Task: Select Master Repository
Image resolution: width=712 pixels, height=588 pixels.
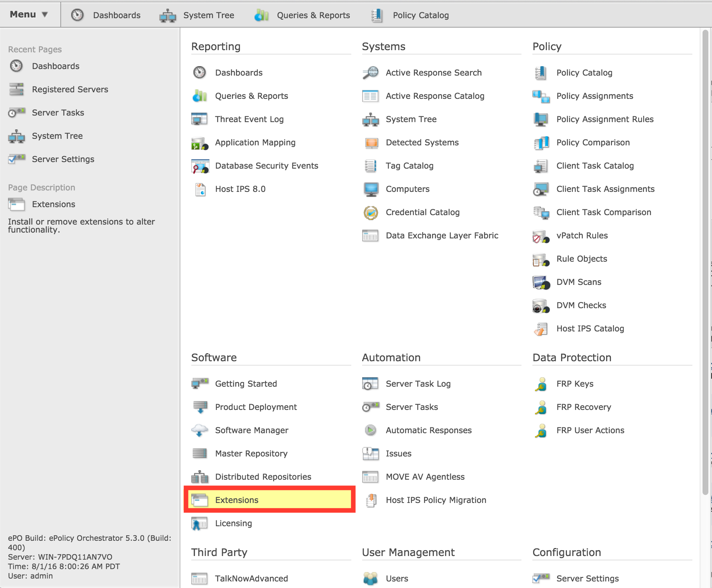Action: pyautogui.click(x=240, y=454)
